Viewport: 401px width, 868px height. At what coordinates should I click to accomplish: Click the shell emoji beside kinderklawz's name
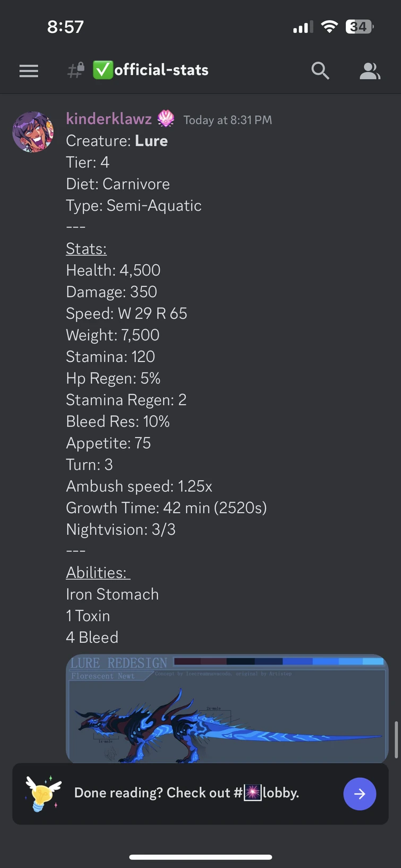click(x=165, y=118)
